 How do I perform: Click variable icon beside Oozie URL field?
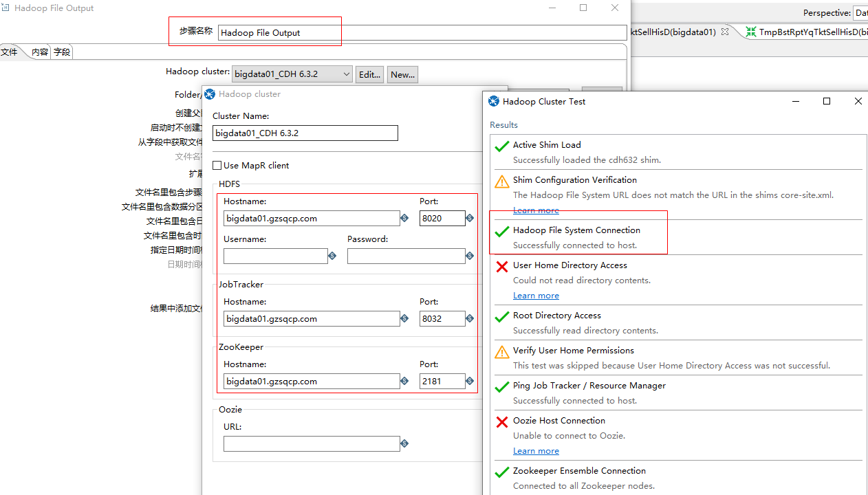(404, 443)
